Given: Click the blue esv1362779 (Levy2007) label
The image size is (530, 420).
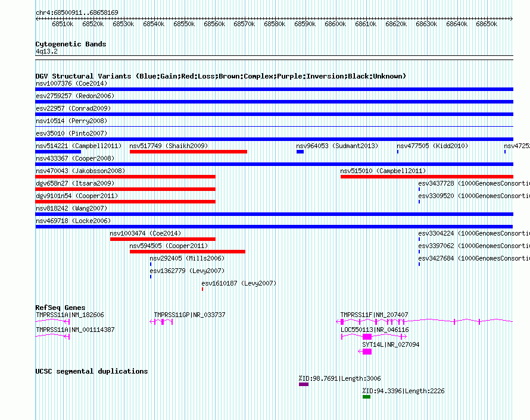Looking at the screenshot, I should pyautogui.click(x=187, y=271).
